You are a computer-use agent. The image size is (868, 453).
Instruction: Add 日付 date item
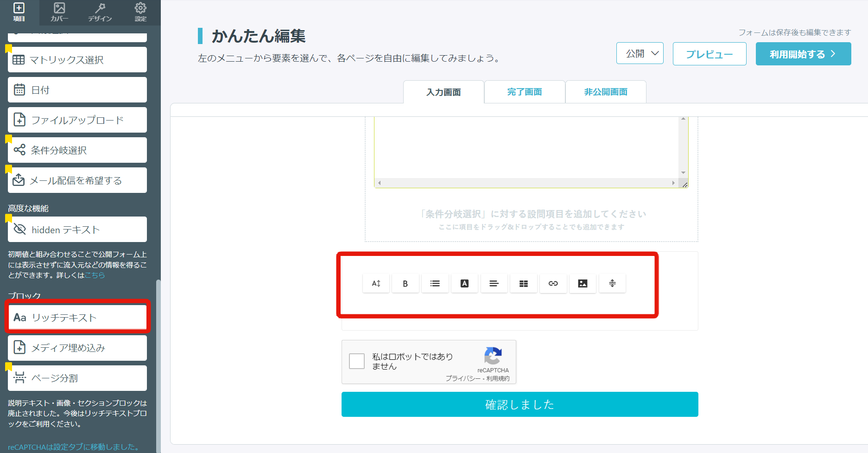click(77, 90)
